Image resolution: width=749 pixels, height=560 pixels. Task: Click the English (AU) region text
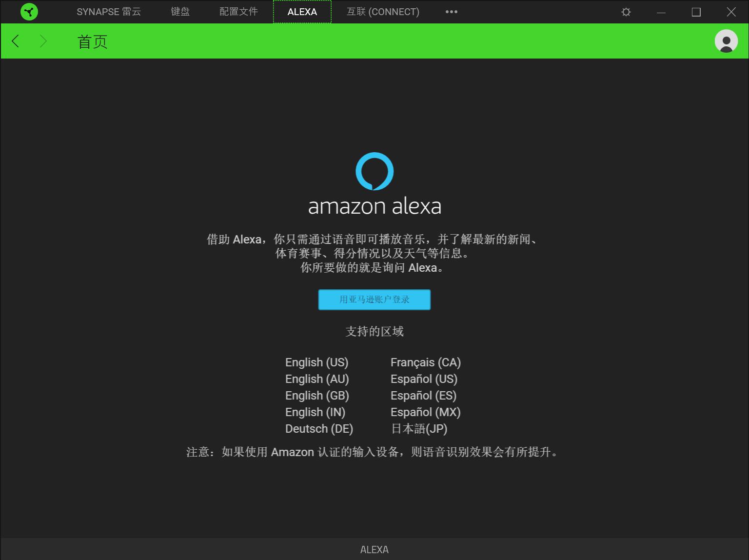[317, 379]
